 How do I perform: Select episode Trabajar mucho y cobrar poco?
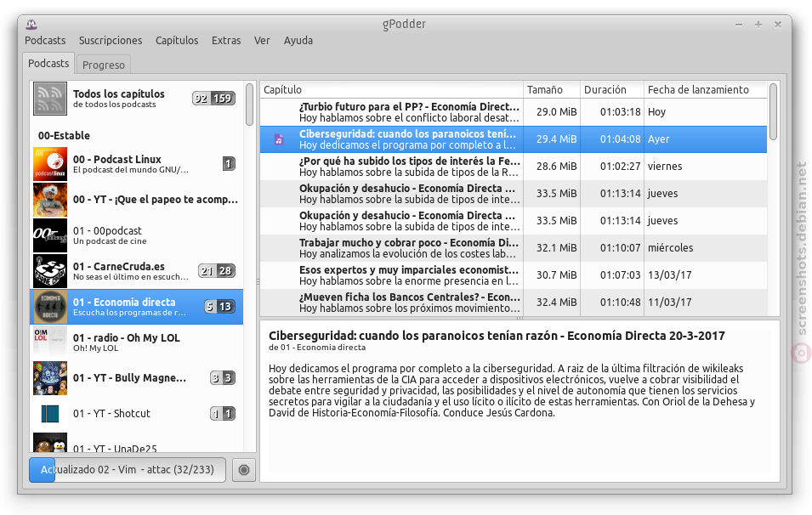[514, 248]
